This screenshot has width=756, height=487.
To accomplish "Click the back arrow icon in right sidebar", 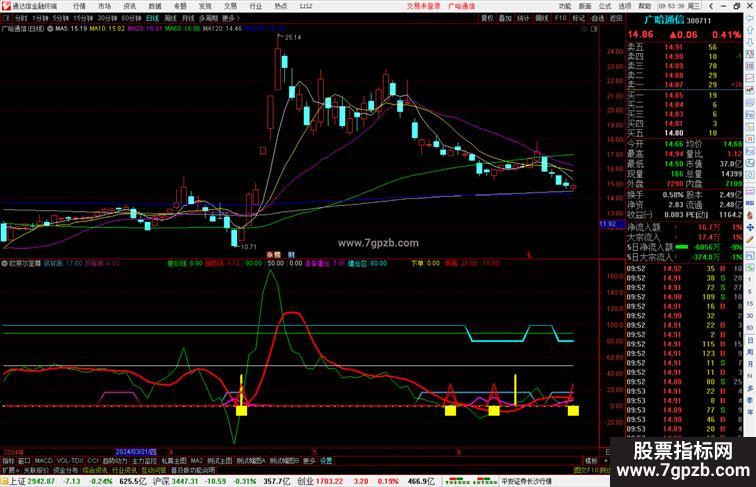I will coord(750,18).
